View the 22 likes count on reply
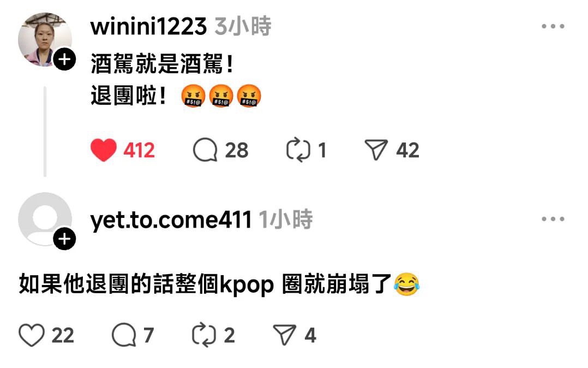Image resolution: width=588 pixels, height=368 pixels. (x=63, y=335)
